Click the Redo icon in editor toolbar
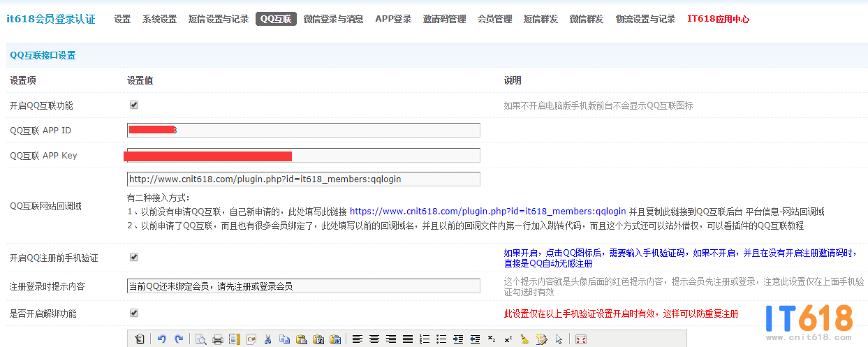The height and width of the screenshot is (347, 868). tap(179, 339)
